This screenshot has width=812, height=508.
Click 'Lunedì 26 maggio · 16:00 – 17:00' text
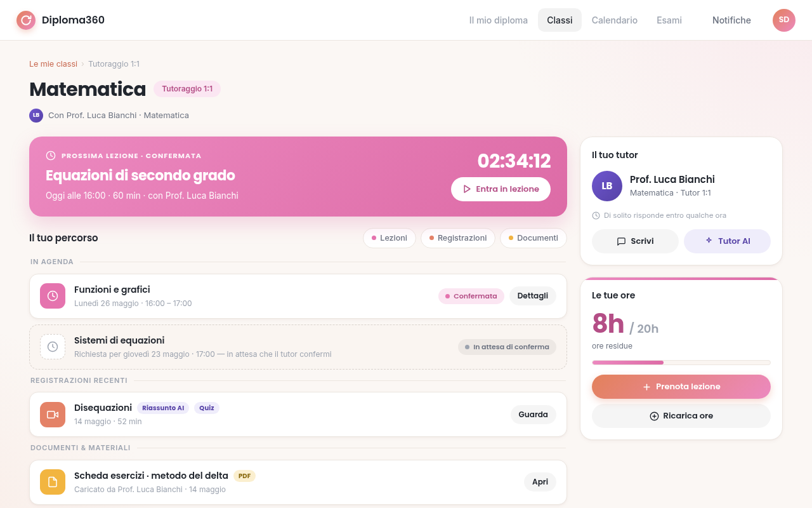133,304
